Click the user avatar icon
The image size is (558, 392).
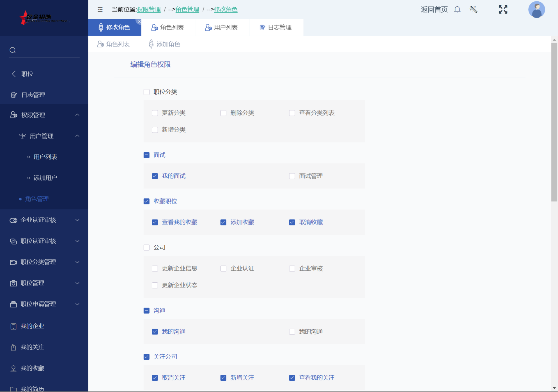click(x=536, y=10)
